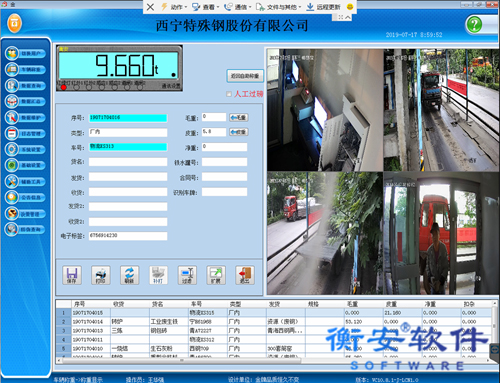Open 车辆称重 from the sidebar
500x383 pixels.
pos(25,69)
